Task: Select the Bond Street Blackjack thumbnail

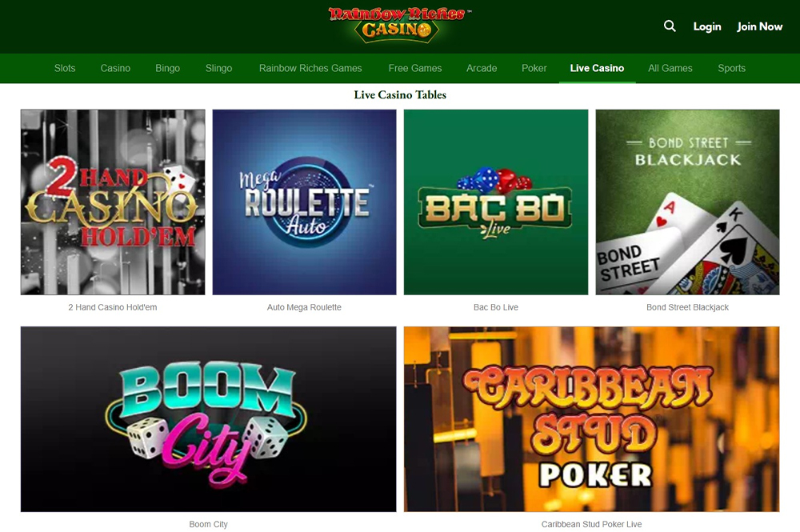Action: click(687, 202)
